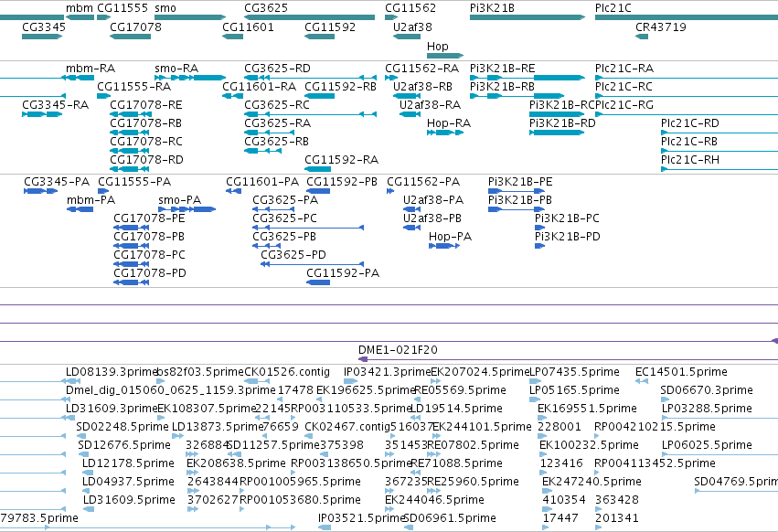778x532 pixels.
Task: Select the Hop gene label
Action: click(437, 46)
